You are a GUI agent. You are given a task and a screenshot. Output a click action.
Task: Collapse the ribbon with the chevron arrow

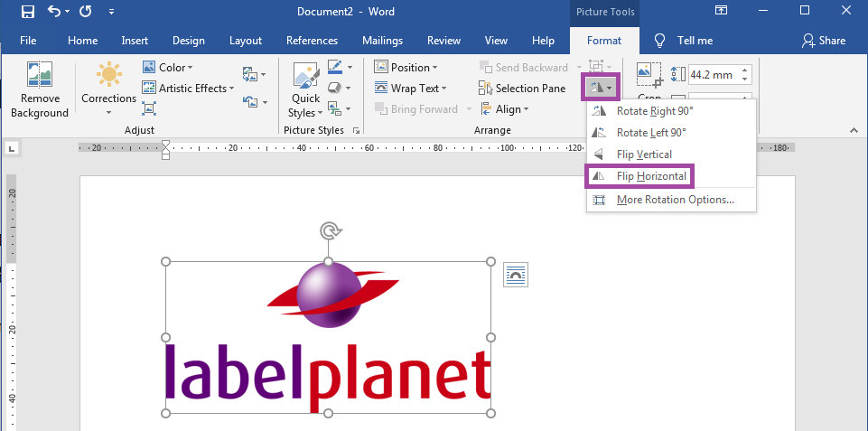click(854, 130)
